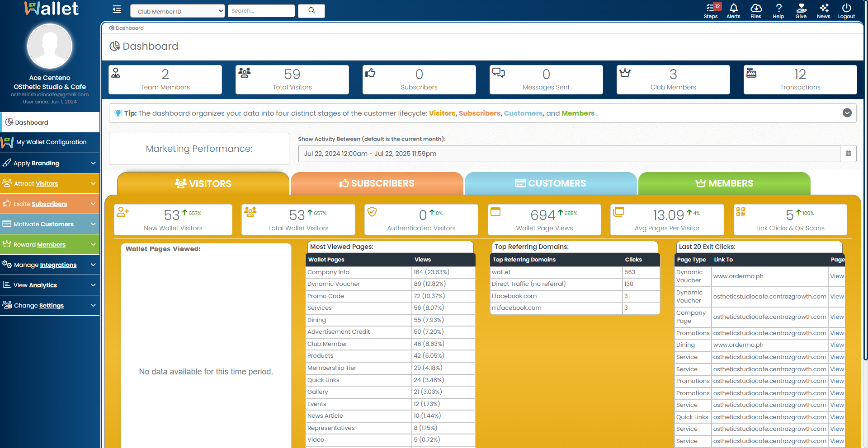Click the Authenticated Visitors shield icon
The width and height of the screenshot is (868, 448).
pos(372,211)
